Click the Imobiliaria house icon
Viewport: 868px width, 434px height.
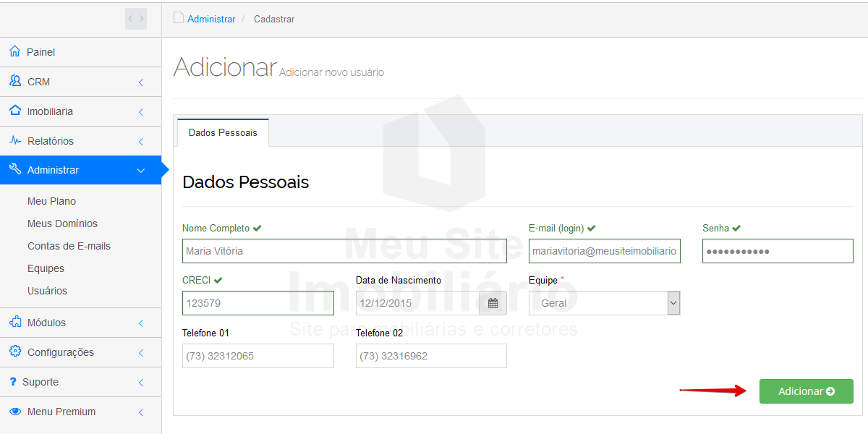15,111
